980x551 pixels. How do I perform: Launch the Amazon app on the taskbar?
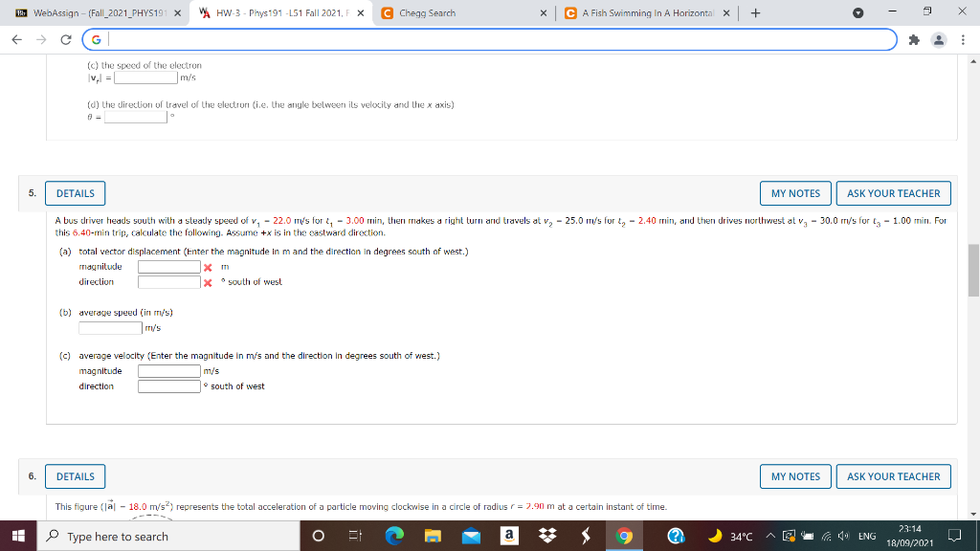point(508,535)
